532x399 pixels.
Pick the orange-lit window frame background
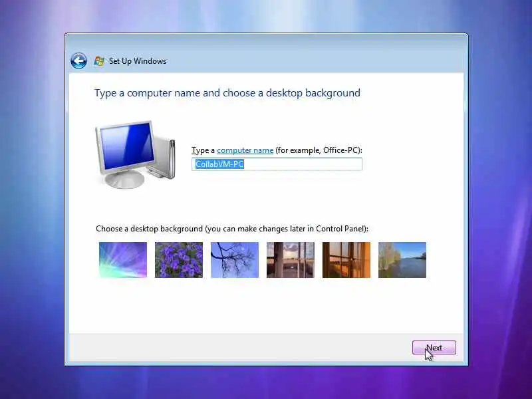click(346, 260)
